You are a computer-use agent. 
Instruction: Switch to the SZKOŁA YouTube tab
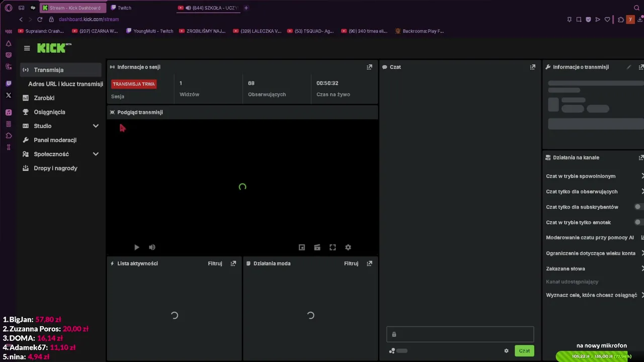click(x=207, y=8)
